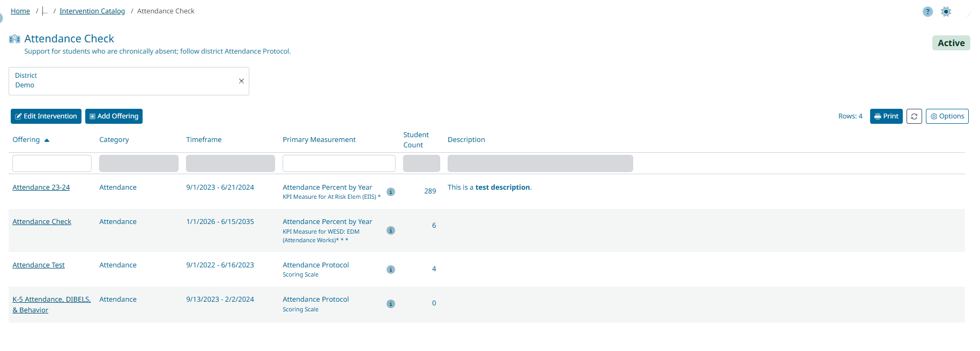Viewport: 980px width, 351px height.
Task: Open the Options menu
Action: click(x=947, y=116)
